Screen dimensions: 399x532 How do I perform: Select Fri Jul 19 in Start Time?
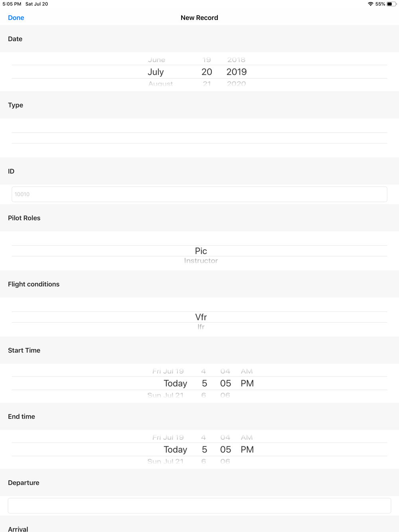coord(168,371)
